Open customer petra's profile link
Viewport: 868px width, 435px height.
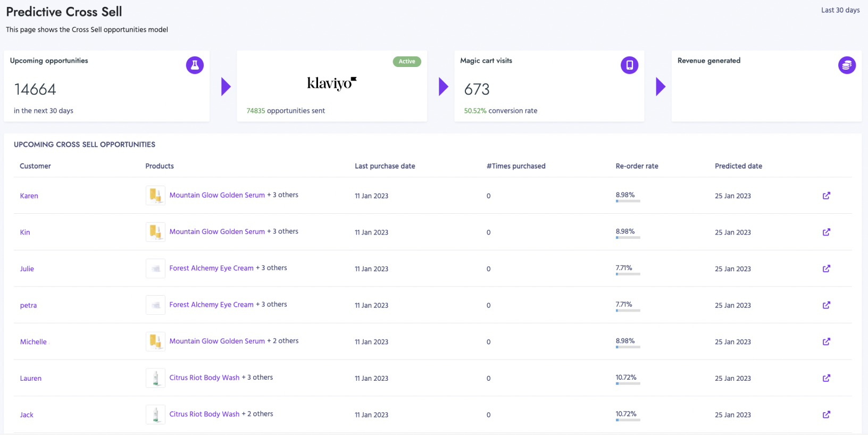point(29,306)
